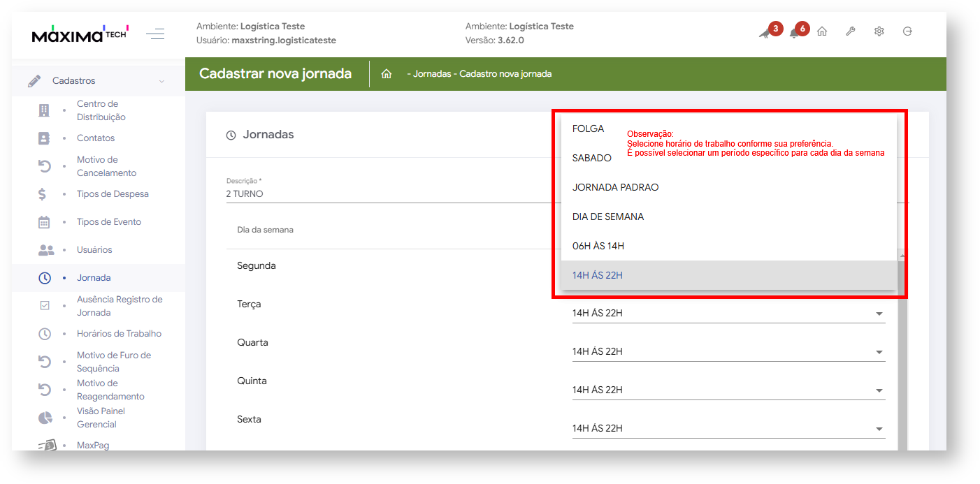Expand the Quinta schedule dropdown

(728, 390)
